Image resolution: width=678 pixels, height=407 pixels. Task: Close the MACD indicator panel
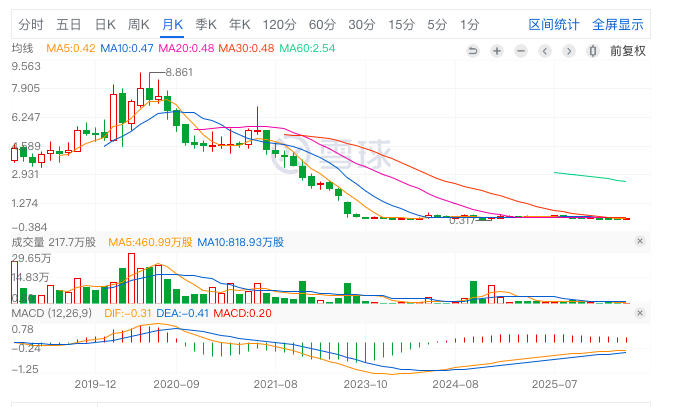click(x=640, y=313)
